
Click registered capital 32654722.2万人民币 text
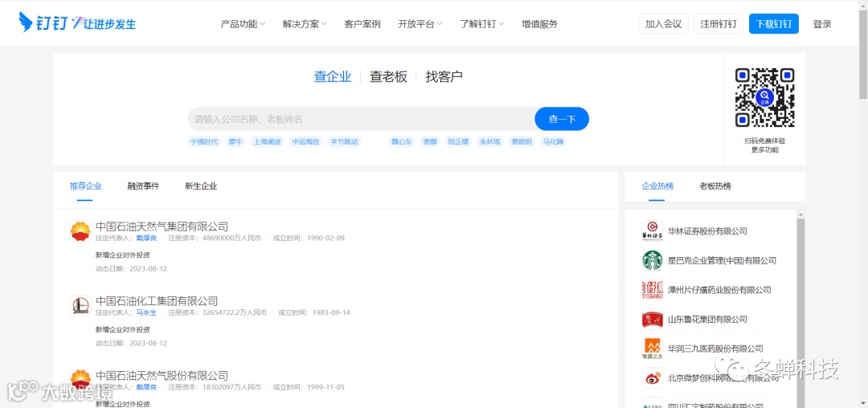(x=235, y=312)
